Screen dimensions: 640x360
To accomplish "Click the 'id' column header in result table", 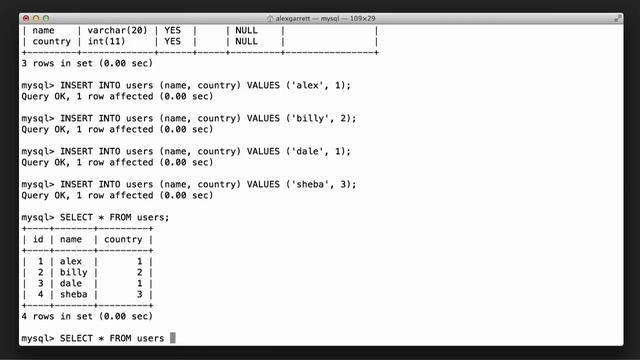I will click(38, 239).
